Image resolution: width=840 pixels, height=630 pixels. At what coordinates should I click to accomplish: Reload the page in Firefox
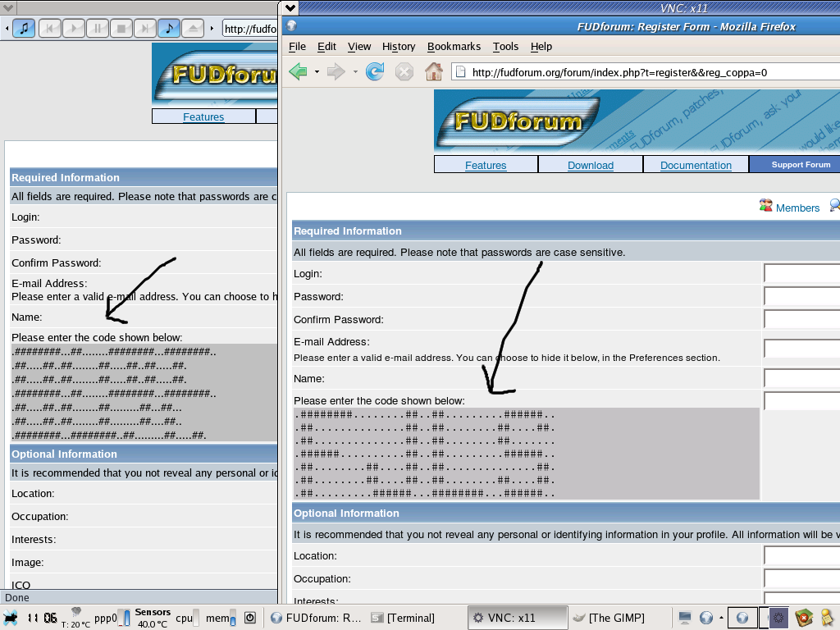pos(375,71)
